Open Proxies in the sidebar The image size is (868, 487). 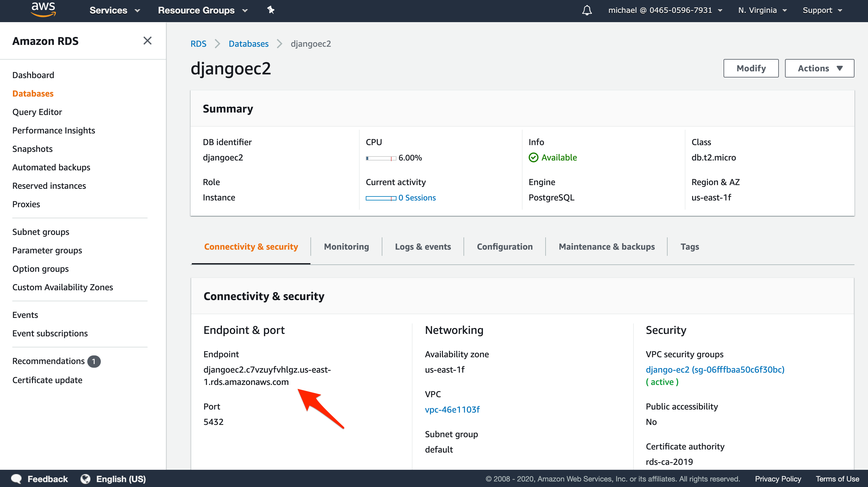[26, 204]
